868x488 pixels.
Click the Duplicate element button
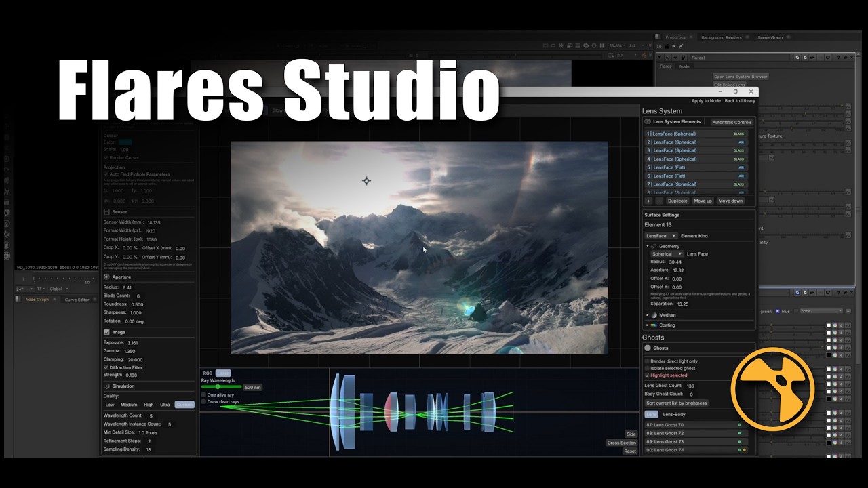(677, 201)
